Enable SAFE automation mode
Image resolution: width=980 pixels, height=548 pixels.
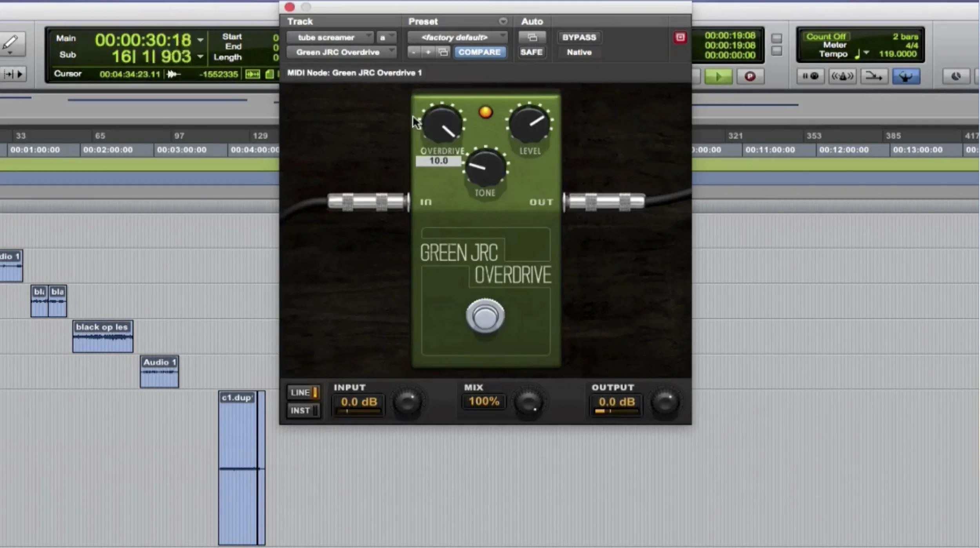[532, 52]
